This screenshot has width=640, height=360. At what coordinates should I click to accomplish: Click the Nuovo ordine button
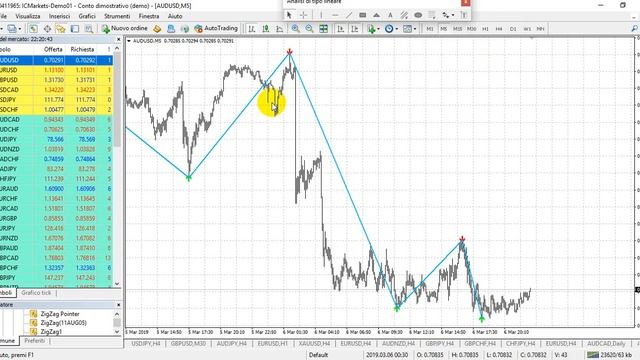click(124, 28)
